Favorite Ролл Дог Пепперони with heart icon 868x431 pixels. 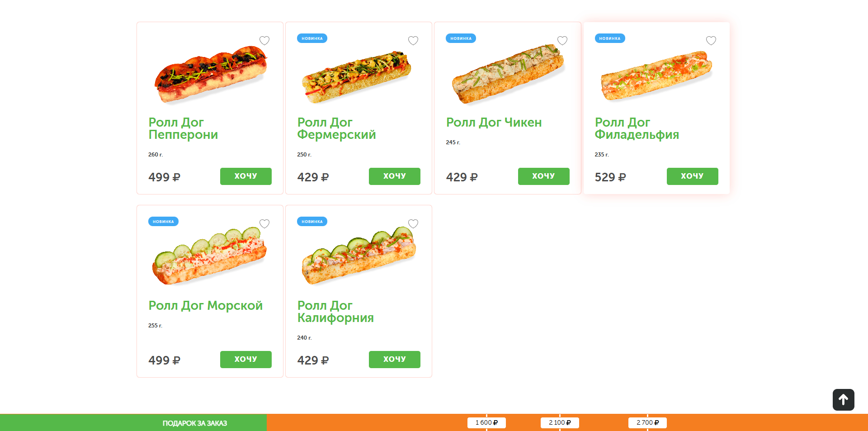[x=264, y=41]
